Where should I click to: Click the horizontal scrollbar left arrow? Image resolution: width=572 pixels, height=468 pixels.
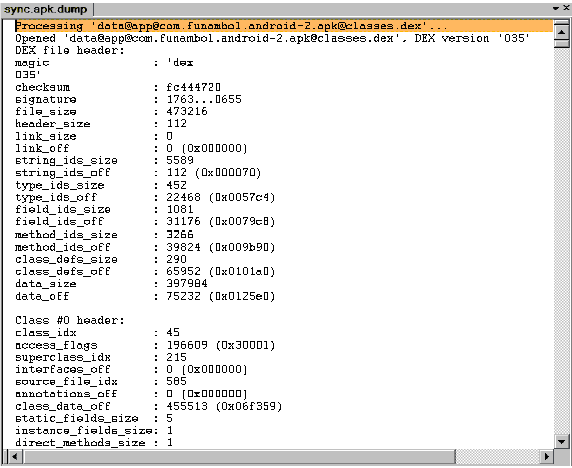click(15, 456)
